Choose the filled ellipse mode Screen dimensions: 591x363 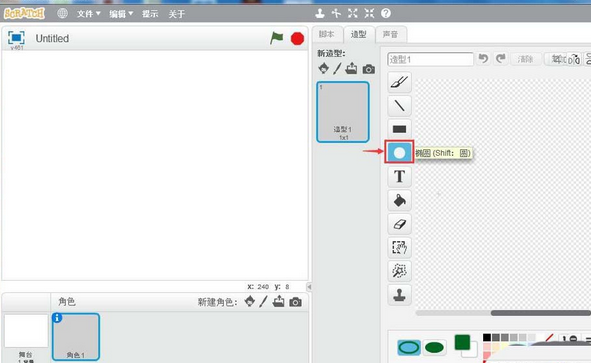[434, 347]
